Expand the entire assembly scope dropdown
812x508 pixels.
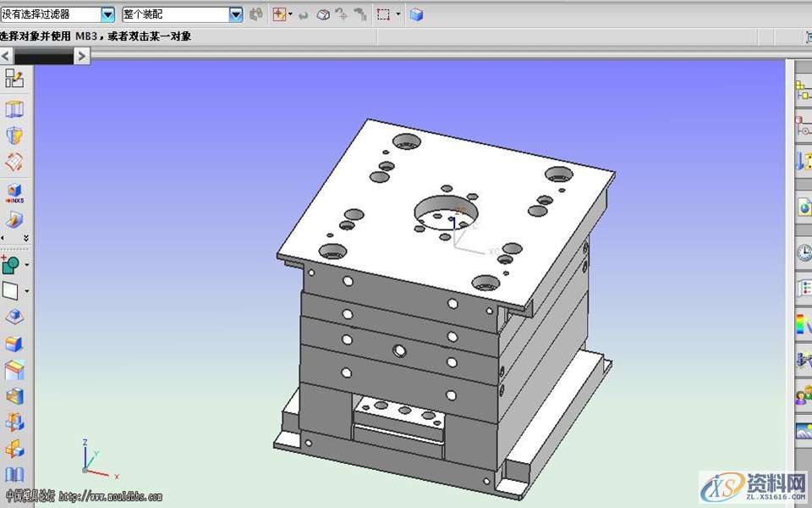(x=236, y=14)
